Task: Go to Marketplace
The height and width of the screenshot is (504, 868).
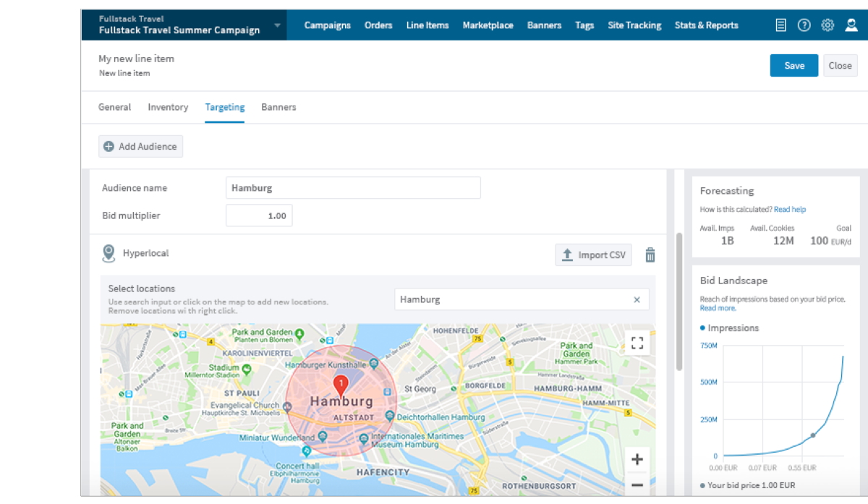Action: point(488,25)
